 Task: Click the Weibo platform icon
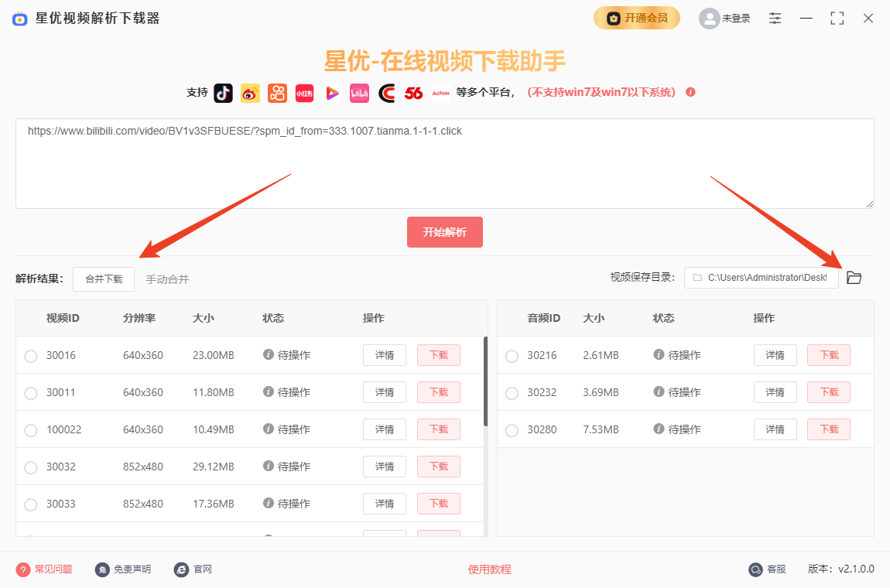[250, 93]
